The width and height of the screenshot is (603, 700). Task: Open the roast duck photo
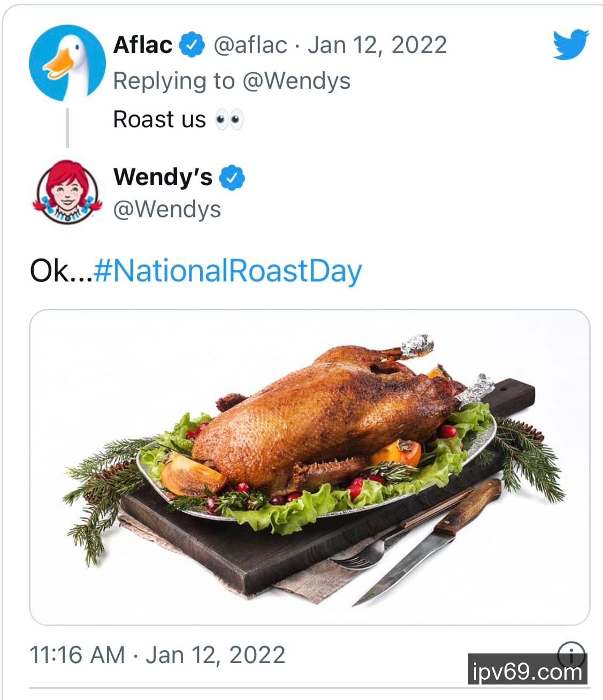(309, 467)
